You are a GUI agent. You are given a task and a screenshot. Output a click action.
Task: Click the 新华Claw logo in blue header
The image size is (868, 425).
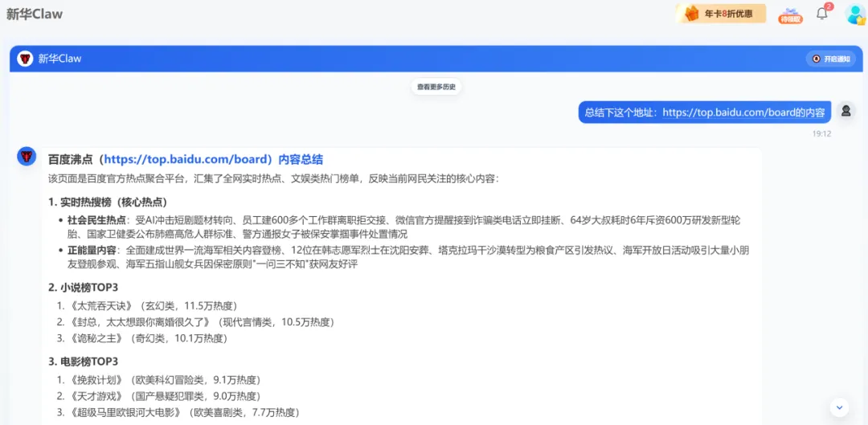coord(25,59)
